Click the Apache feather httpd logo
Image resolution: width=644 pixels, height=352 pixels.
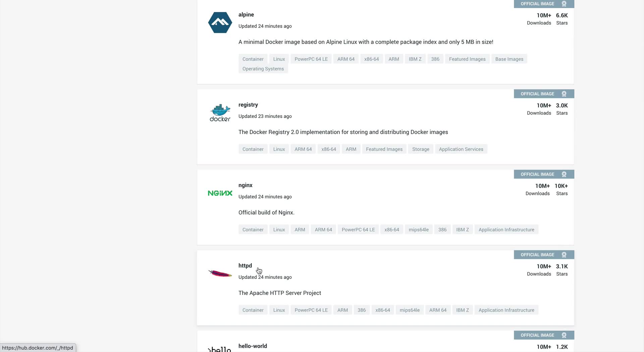coord(220,274)
